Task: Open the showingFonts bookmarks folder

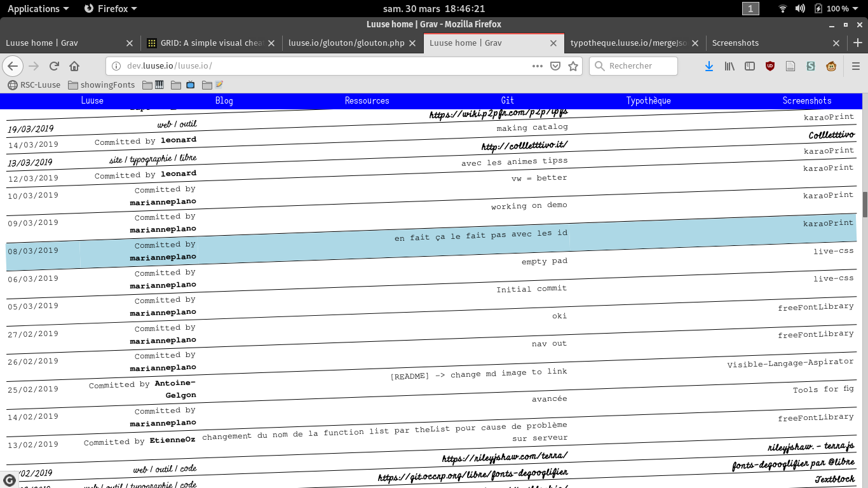Action: [101, 85]
